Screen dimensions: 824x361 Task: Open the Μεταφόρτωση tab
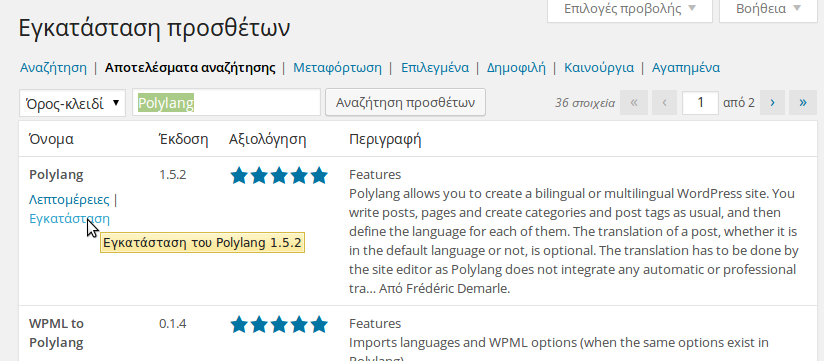click(337, 68)
